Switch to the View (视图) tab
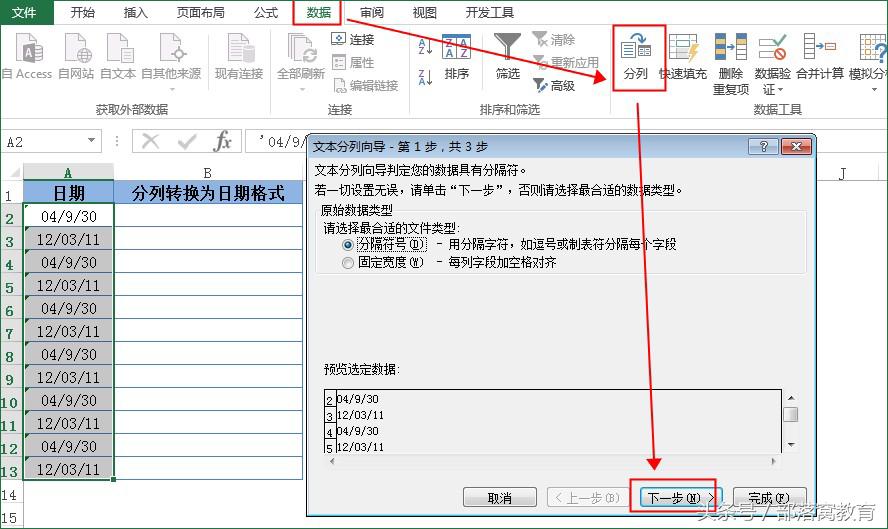 point(425,12)
